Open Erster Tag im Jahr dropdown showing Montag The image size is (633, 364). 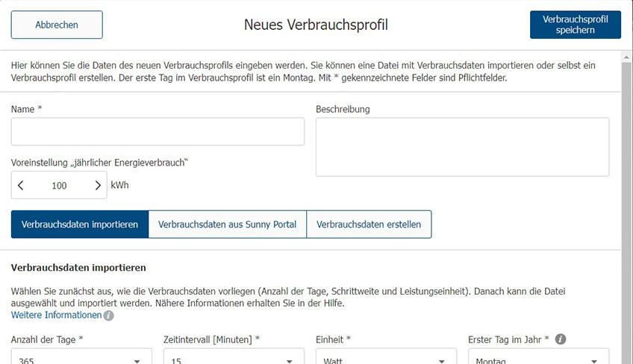(x=538, y=357)
